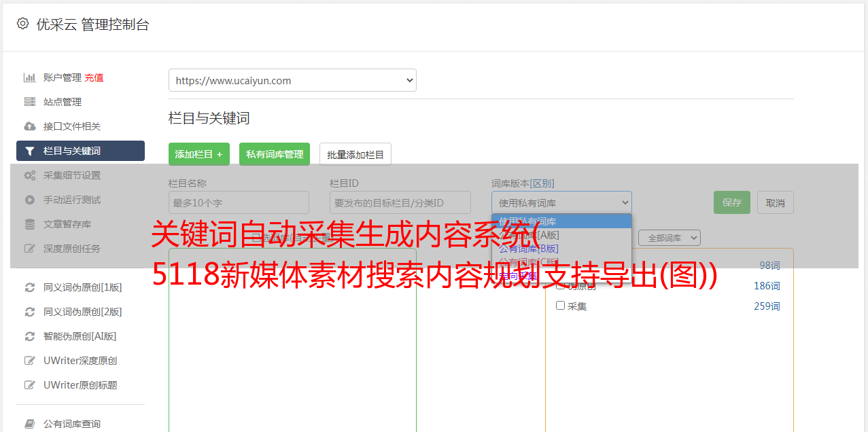Screen dimensions: 868x432
Task: Click the book icon for 公有词库查询
Action: [30, 424]
